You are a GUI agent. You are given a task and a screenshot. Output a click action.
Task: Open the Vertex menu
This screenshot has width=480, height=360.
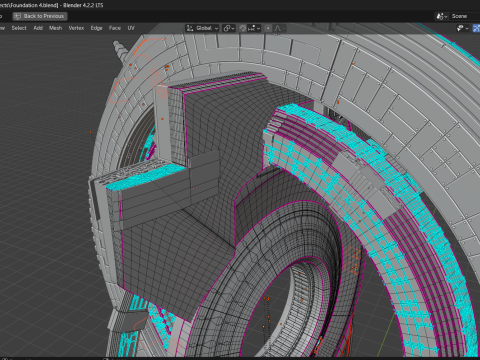[x=76, y=28]
